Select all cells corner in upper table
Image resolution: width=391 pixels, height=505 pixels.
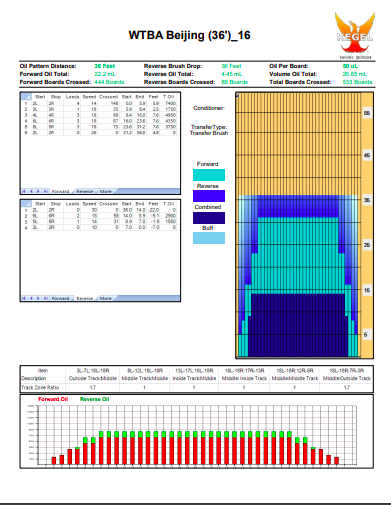click(x=26, y=97)
